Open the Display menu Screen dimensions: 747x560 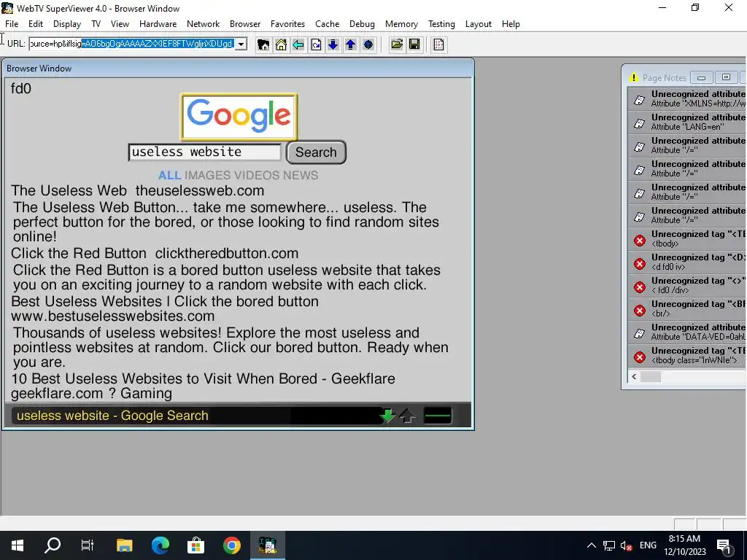pyautogui.click(x=66, y=24)
